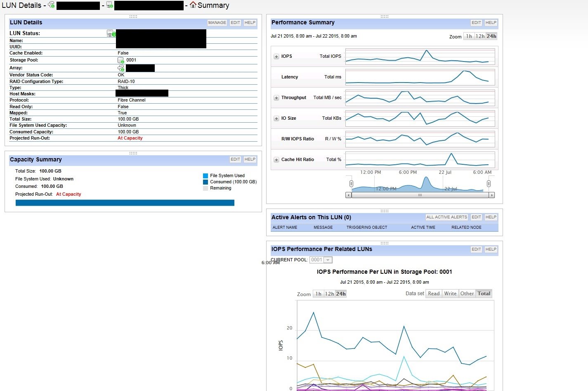Viewport: 588px width, 391px height.
Task: Open All Active Alerts
Action: tap(447, 217)
